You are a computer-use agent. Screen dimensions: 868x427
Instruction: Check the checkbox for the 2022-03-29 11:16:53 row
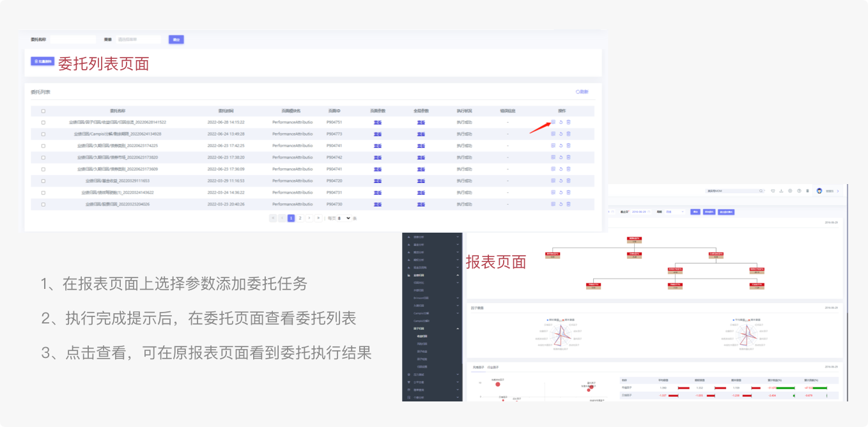coord(43,181)
